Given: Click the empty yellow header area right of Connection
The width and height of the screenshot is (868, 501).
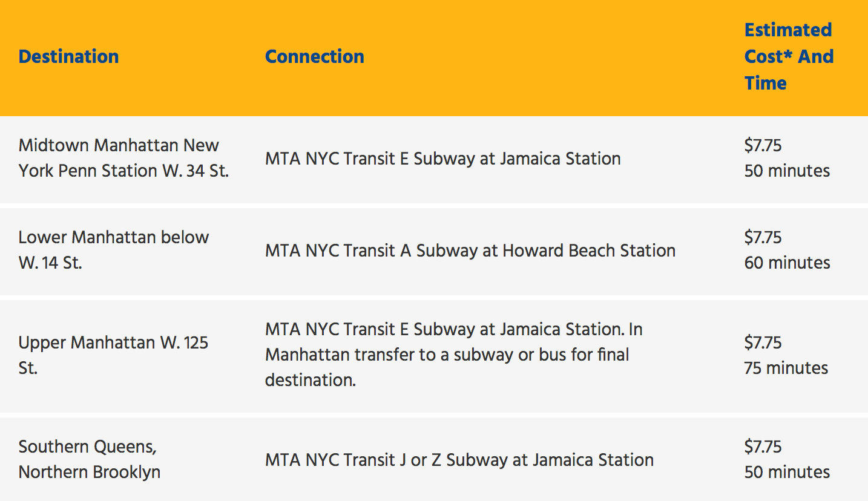Looking at the screenshot, I should pos(545,57).
